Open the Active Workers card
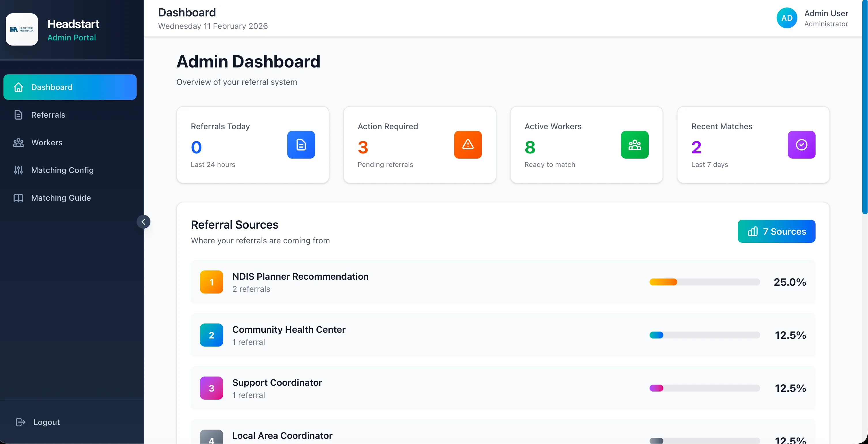This screenshot has height=444, width=868. coord(586,145)
